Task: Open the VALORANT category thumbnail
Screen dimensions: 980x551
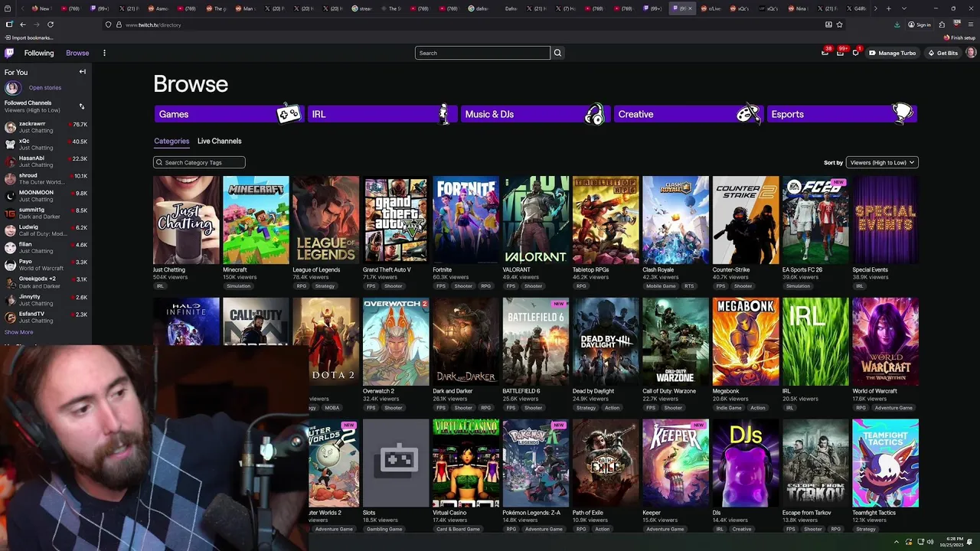Action: pos(536,220)
